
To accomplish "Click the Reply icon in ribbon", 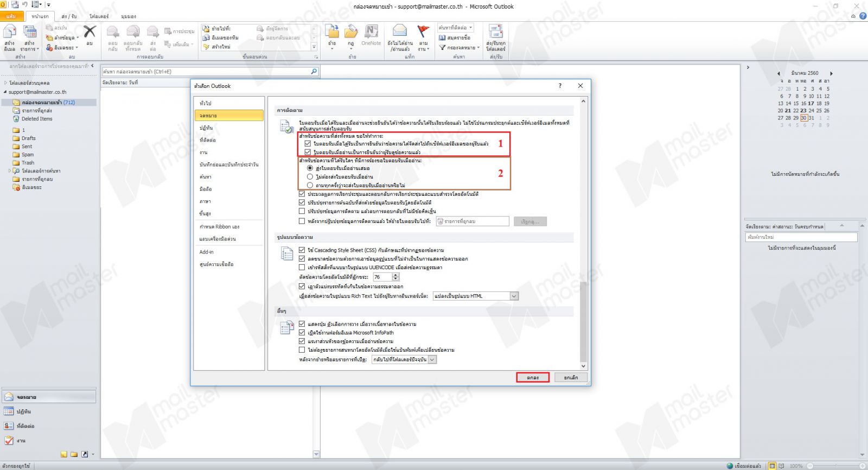I will coord(113,31).
